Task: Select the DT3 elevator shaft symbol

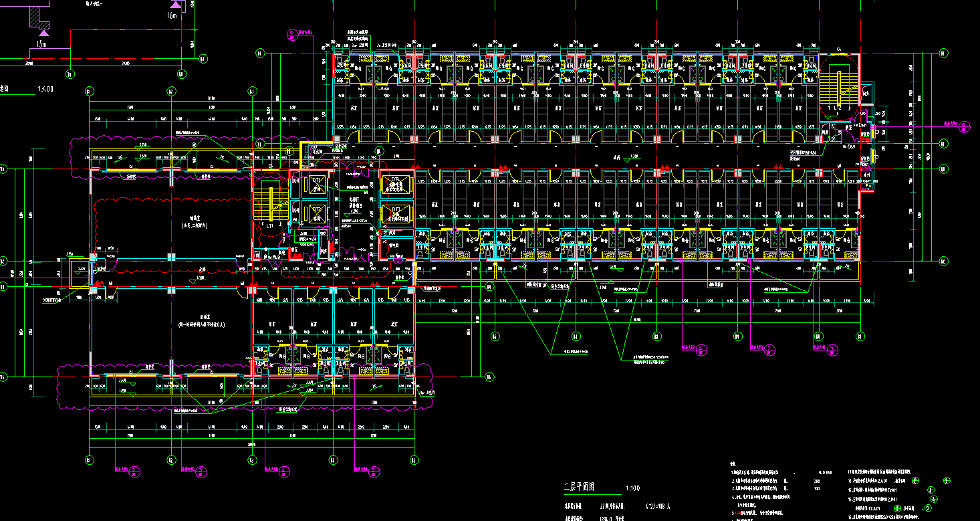Action: coord(395,213)
